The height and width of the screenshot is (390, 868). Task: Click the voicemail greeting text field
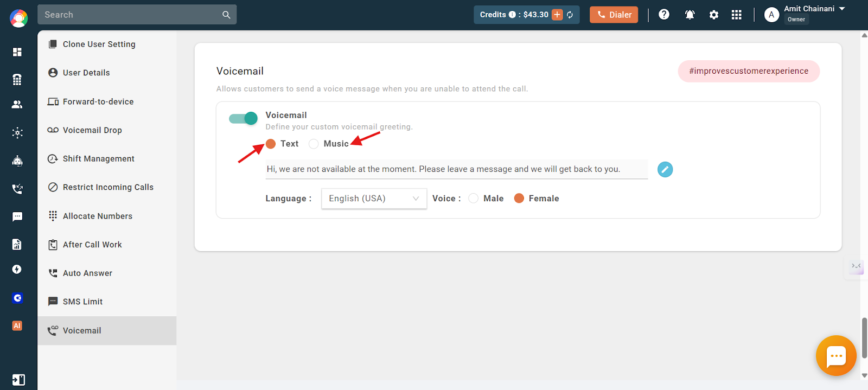457,169
